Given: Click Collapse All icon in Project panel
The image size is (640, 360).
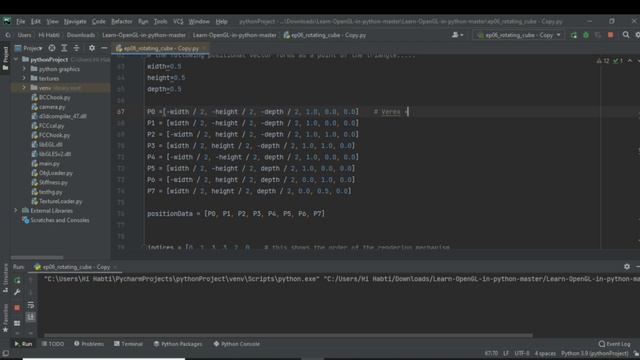Looking at the screenshot, I should tap(76, 48).
